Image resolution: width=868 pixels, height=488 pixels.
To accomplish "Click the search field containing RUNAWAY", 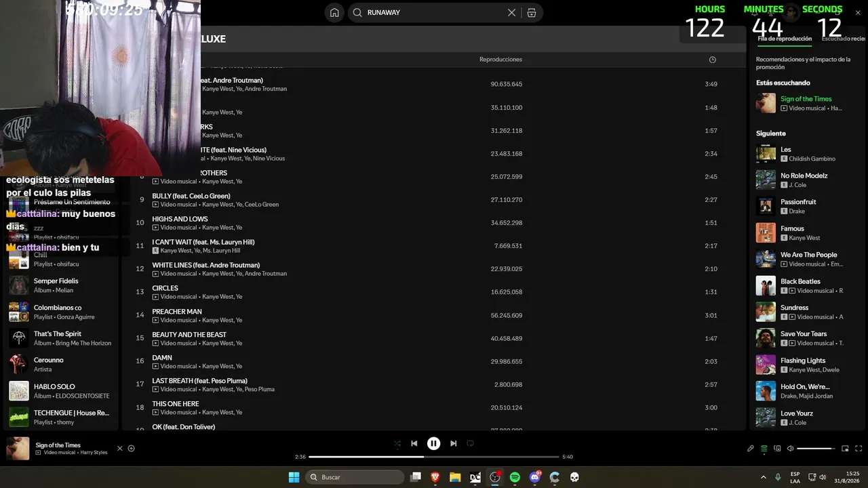I will click(446, 12).
